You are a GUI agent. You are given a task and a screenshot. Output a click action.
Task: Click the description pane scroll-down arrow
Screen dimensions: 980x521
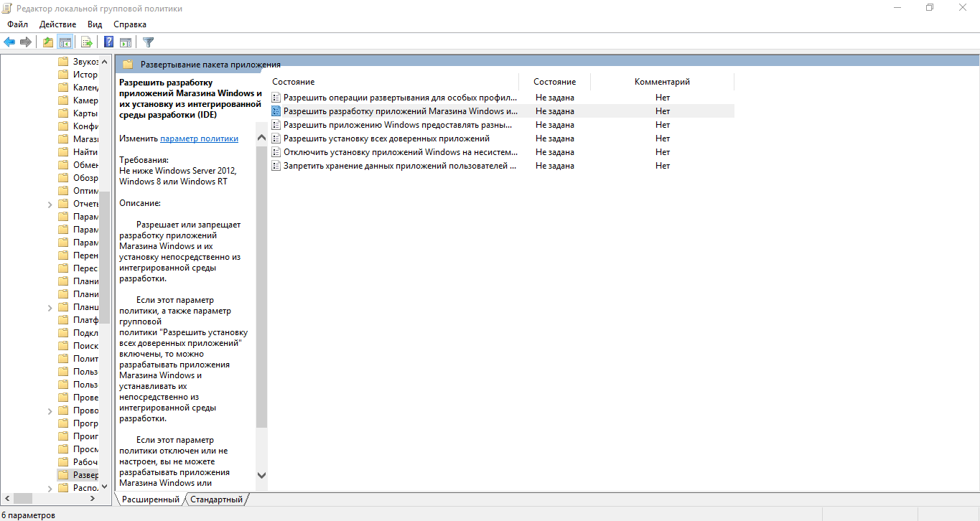point(261,475)
